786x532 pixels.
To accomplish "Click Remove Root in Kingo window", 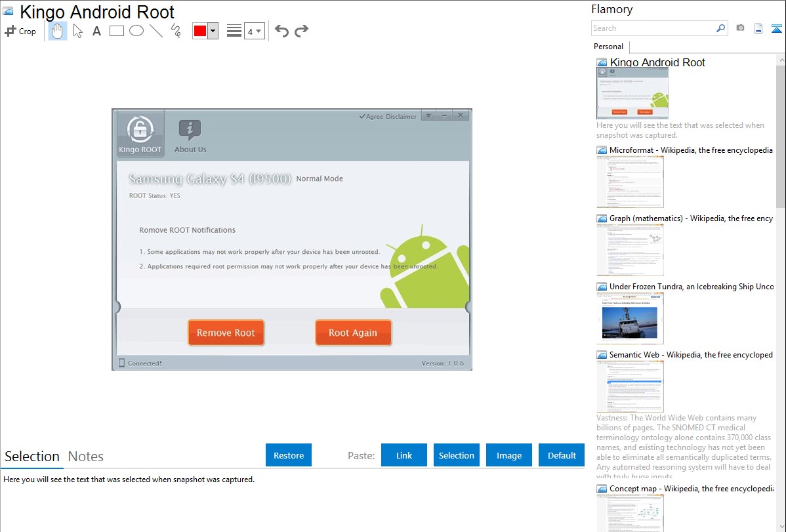I will [226, 333].
